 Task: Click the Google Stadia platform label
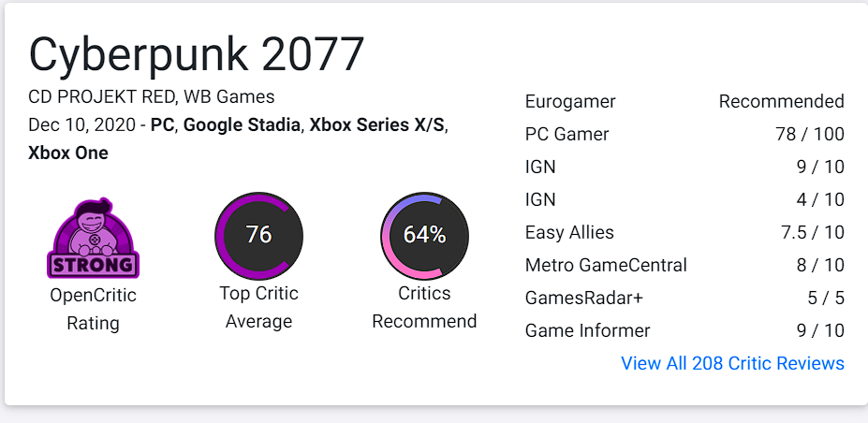pos(242,125)
